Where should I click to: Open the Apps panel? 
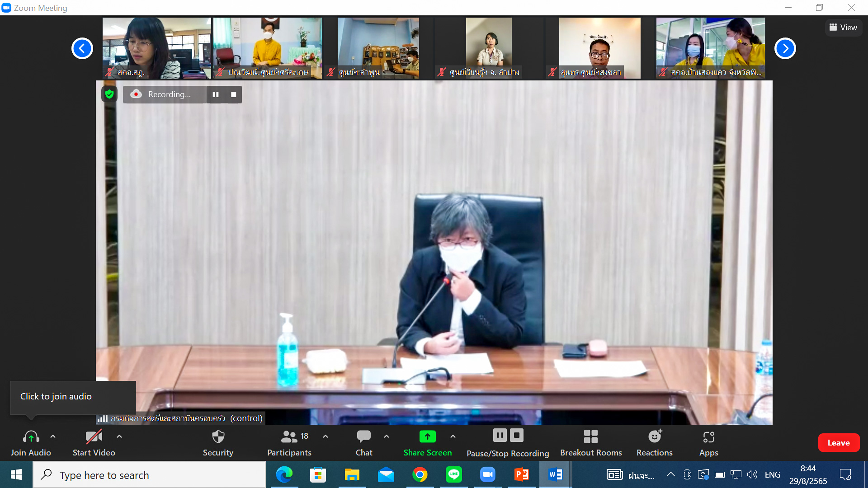[708, 443]
